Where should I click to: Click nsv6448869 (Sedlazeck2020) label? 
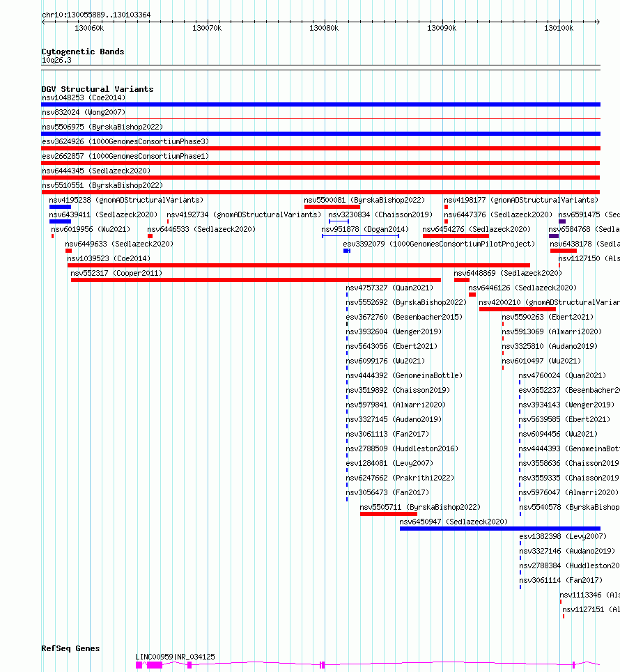coord(508,273)
